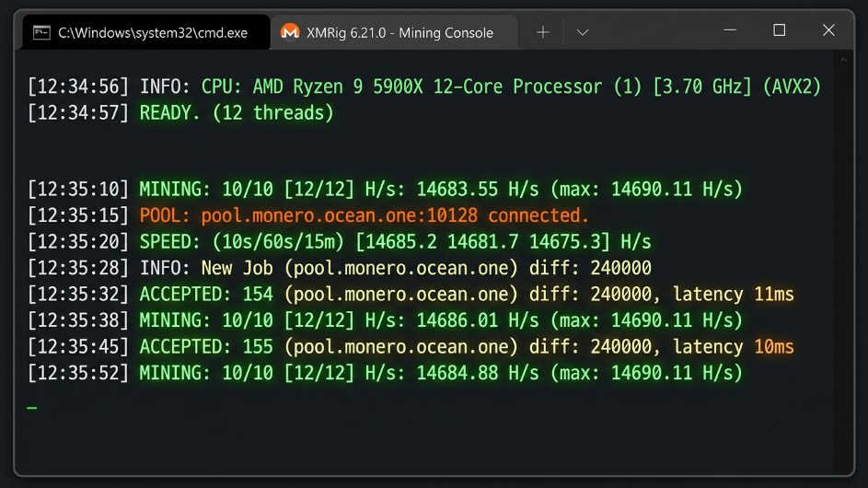The height and width of the screenshot is (488, 868).
Task: Click the Monero logo icon in XMRig tab
Action: pyautogui.click(x=290, y=32)
